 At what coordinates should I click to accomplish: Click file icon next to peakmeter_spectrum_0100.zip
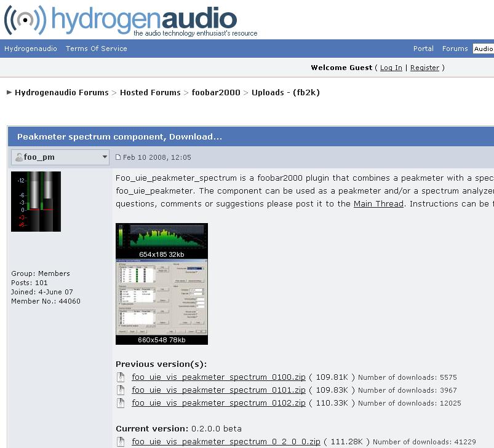pos(121,377)
